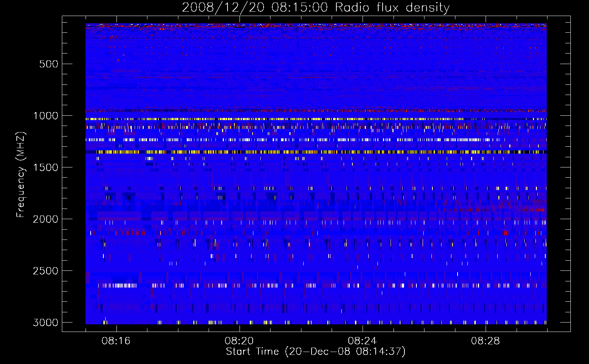Click the 08:20 time tick label

[x=239, y=341]
